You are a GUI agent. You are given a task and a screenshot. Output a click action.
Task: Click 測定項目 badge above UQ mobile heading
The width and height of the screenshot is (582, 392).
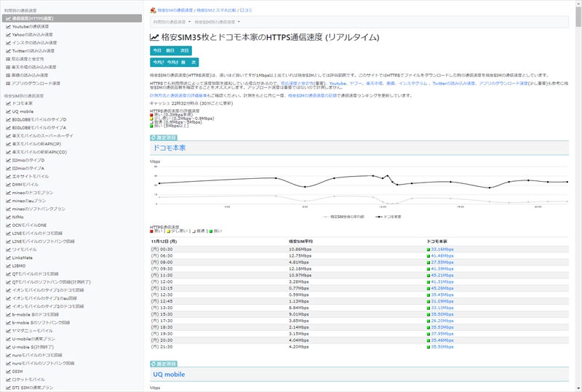pyautogui.click(x=164, y=364)
